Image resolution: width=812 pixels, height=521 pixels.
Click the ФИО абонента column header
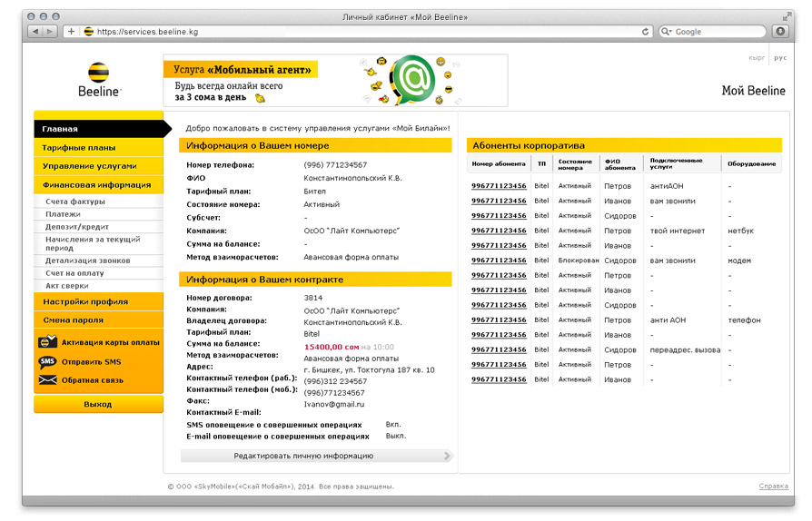tap(619, 164)
